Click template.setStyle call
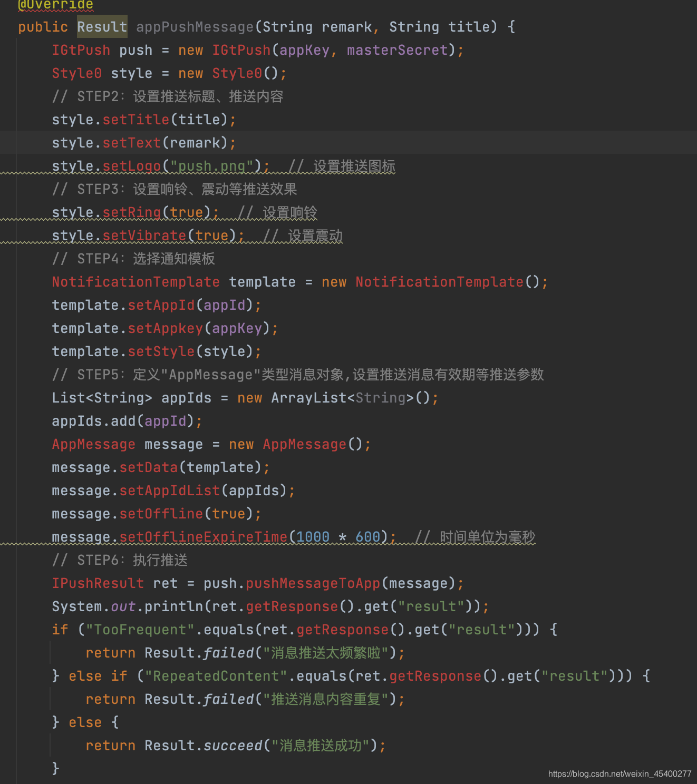This screenshot has width=697, height=784. tap(156, 351)
